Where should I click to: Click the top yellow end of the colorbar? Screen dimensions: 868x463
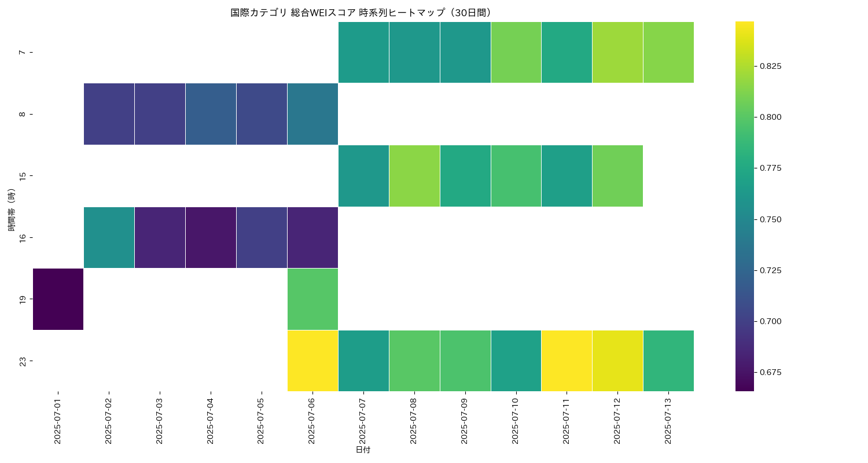745,24
